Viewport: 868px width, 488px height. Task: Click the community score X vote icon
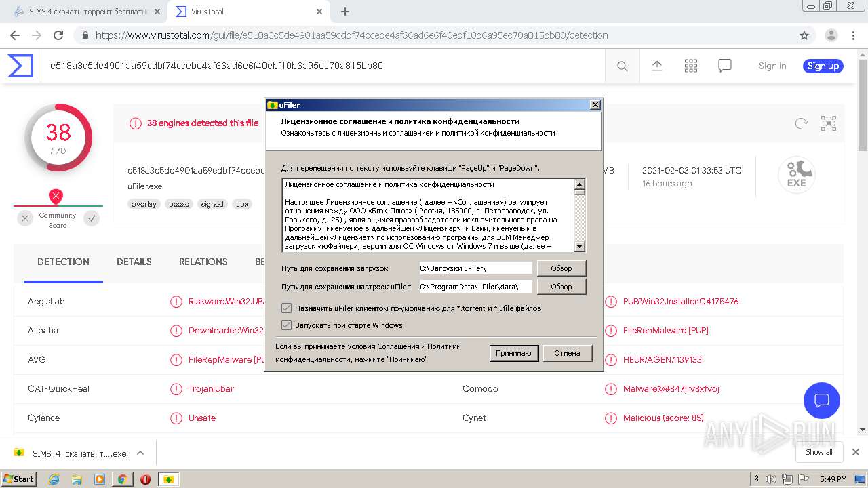coord(25,218)
